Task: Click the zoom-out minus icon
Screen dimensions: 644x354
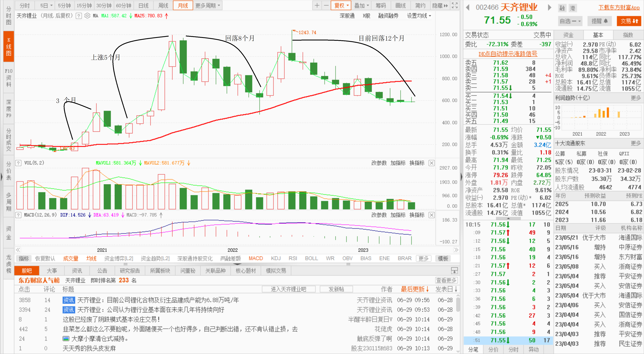Action: tap(326, 6)
